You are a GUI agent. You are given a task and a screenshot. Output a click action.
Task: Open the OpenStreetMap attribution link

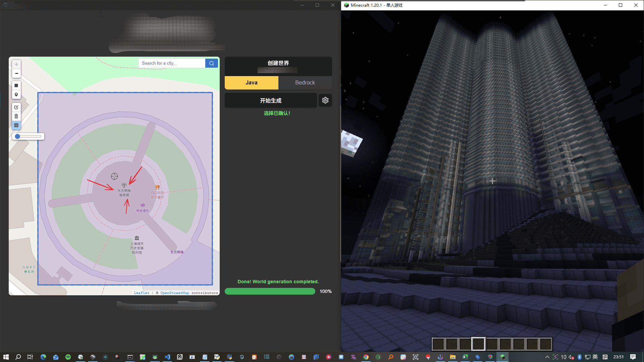point(175,293)
